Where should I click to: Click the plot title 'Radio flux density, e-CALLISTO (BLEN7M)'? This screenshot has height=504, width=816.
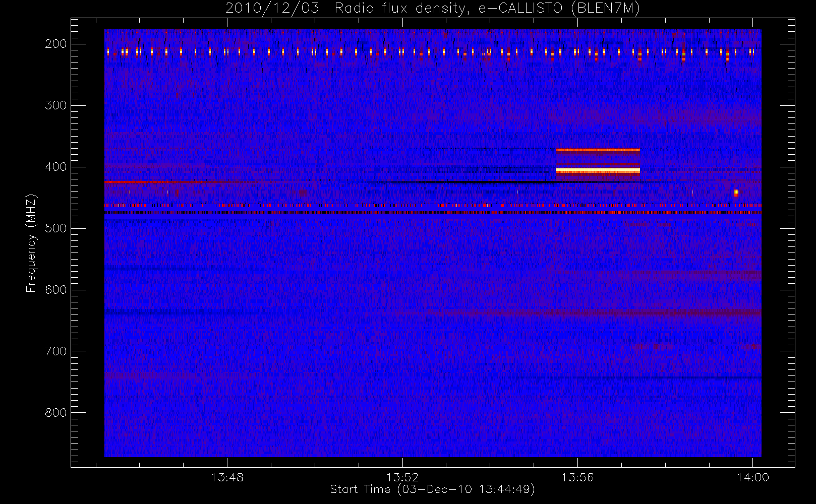point(487,8)
